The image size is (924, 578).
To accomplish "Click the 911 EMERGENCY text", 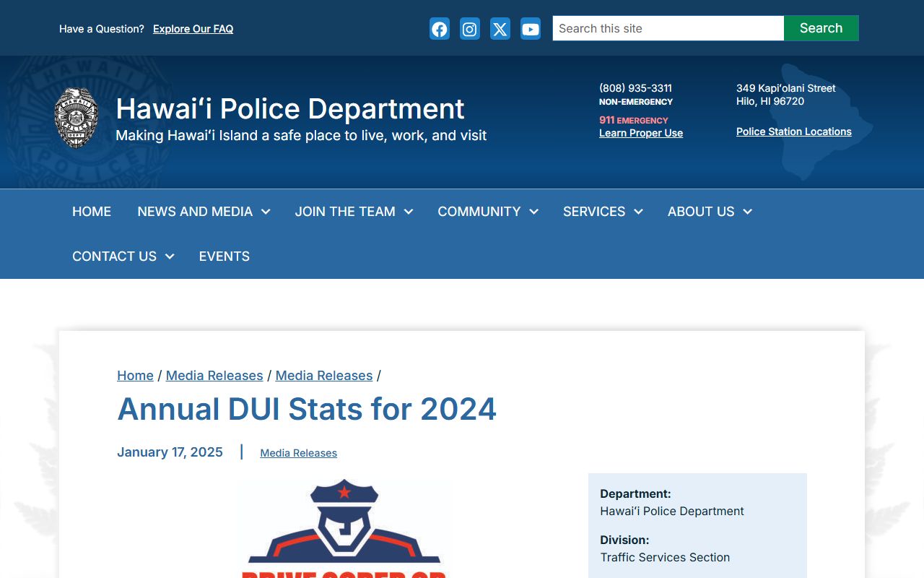I will 634,120.
